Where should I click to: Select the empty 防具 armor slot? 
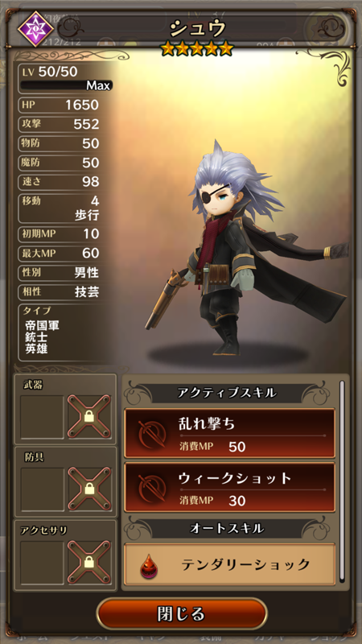click(x=43, y=489)
